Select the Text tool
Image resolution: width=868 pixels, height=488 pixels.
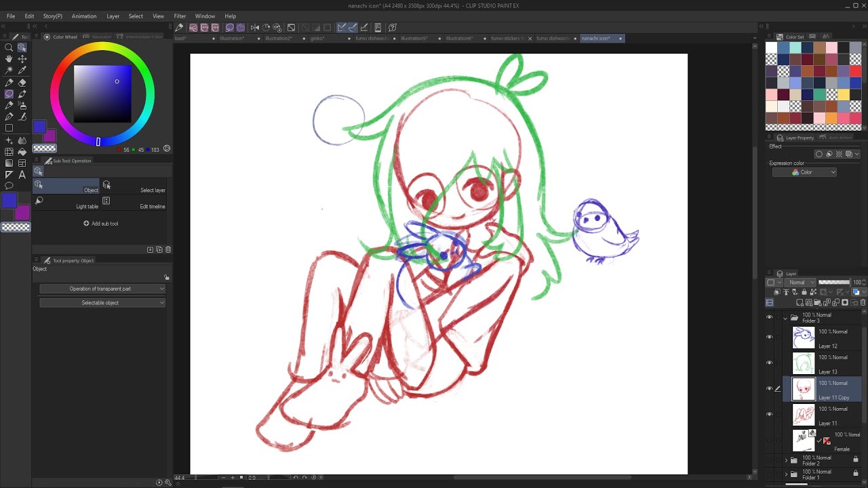point(22,174)
